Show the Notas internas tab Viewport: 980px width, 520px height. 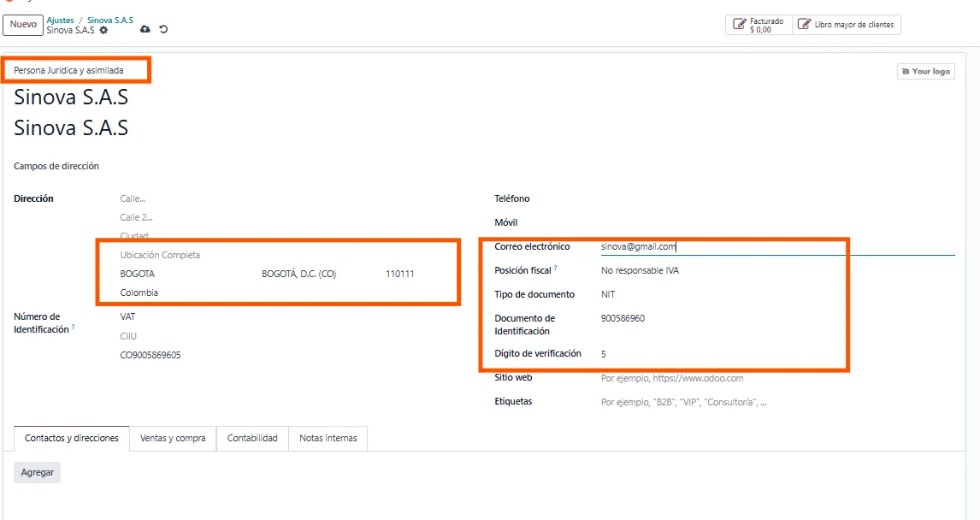click(x=328, y=438)
